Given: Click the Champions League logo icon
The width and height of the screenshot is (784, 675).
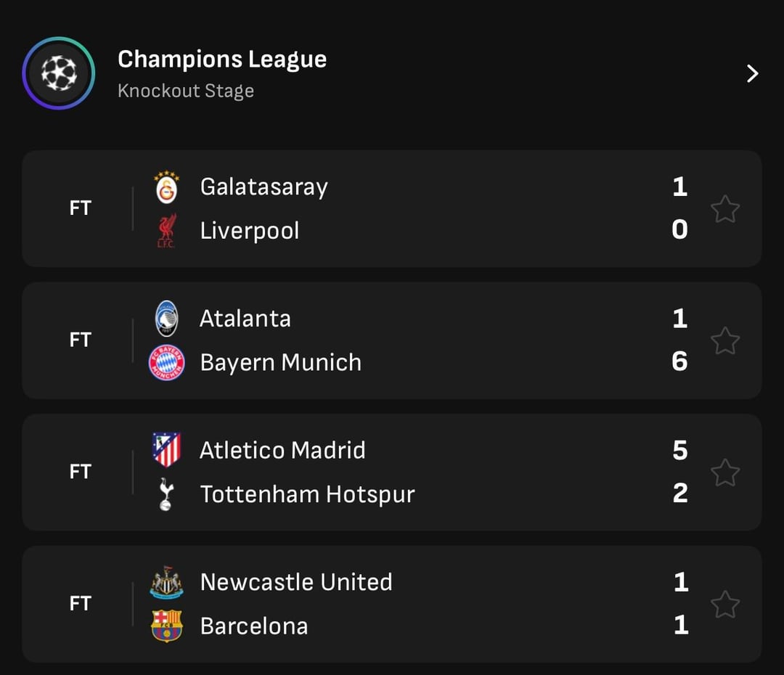Looking at the screenshot, I should point(59,73).
